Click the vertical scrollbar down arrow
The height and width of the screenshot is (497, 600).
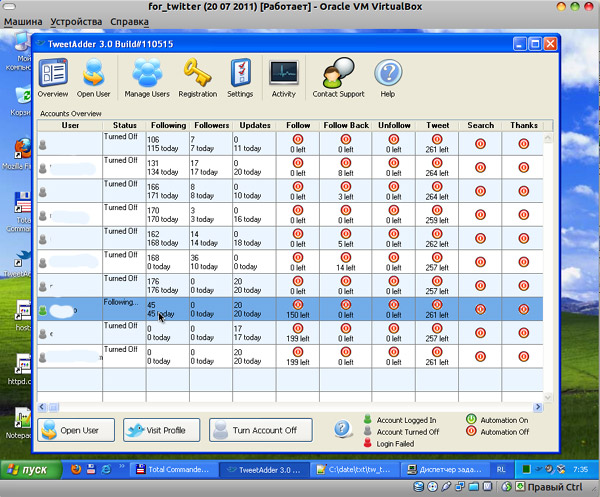[x=548, y=397]
